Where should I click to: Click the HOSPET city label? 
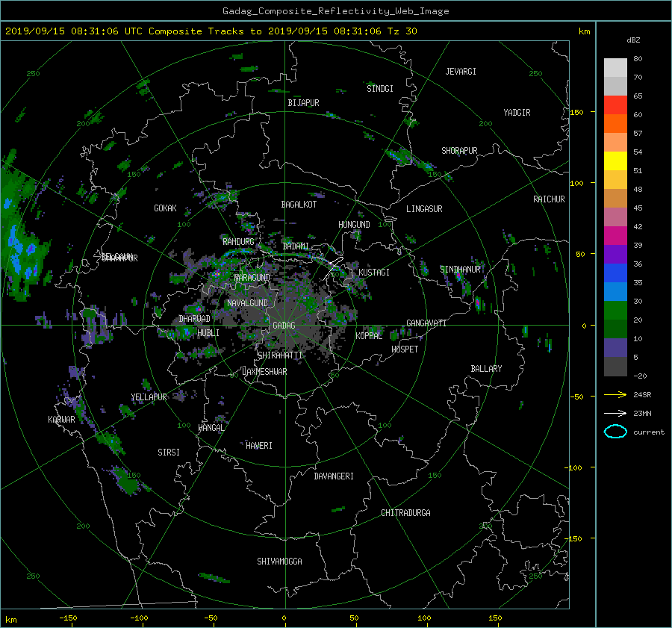coord(405,349)
